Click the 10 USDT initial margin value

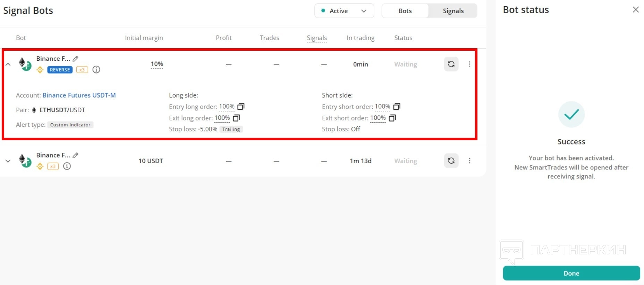[151, 161]
